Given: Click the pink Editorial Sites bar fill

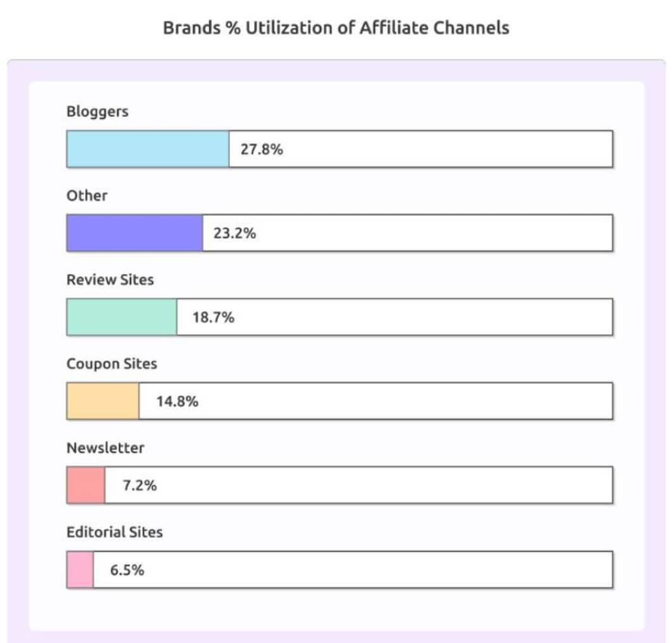Looking at the screenshot, I should (x=80, y=570).
